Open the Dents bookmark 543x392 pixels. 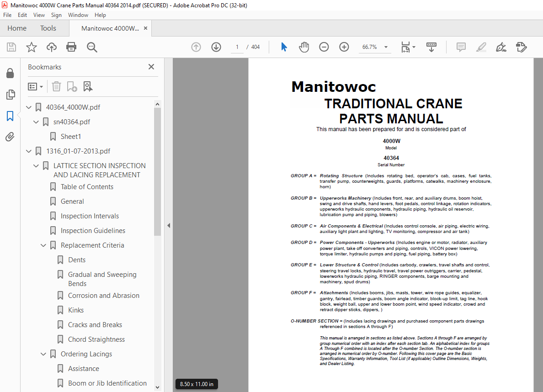(76, 260)
